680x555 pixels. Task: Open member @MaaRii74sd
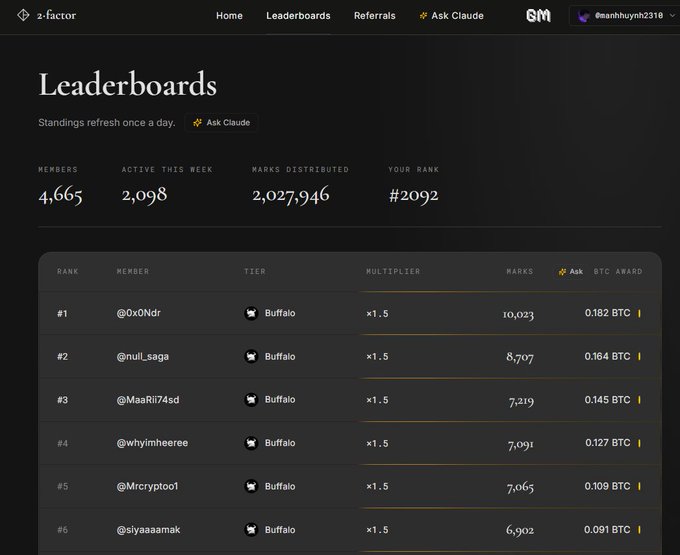point(148,399)
